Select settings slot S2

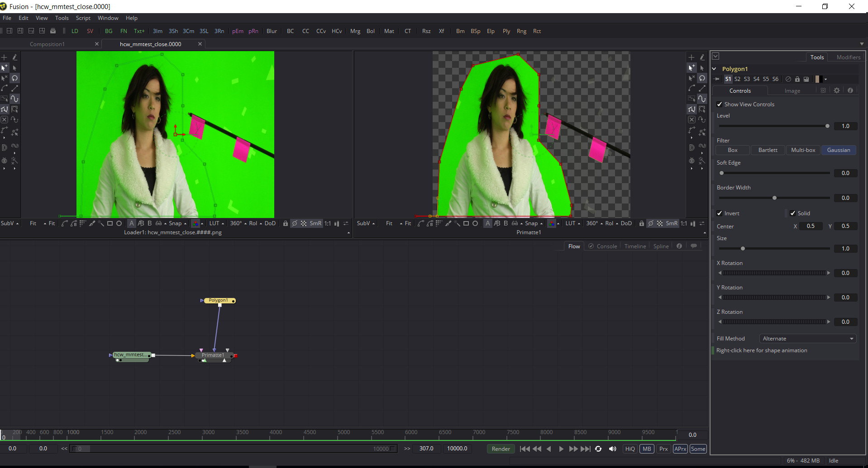pos(738,79)
